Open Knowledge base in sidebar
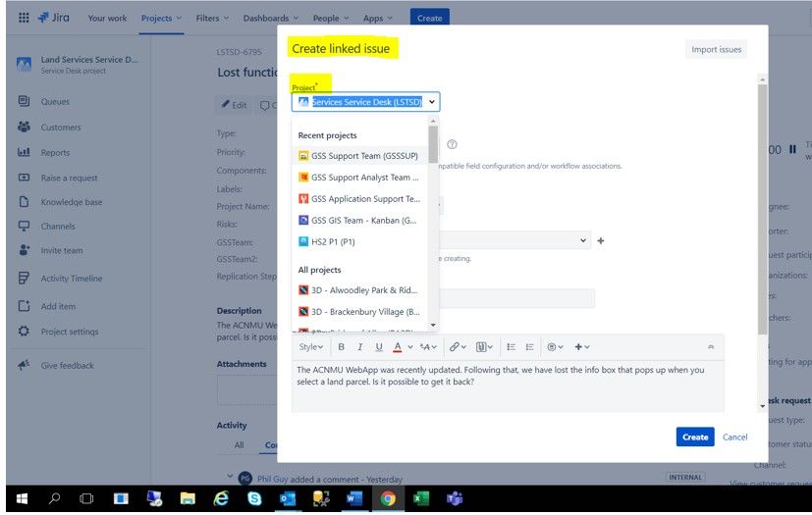Viewport: 812px width, 515px height. [x=72, y=202]
